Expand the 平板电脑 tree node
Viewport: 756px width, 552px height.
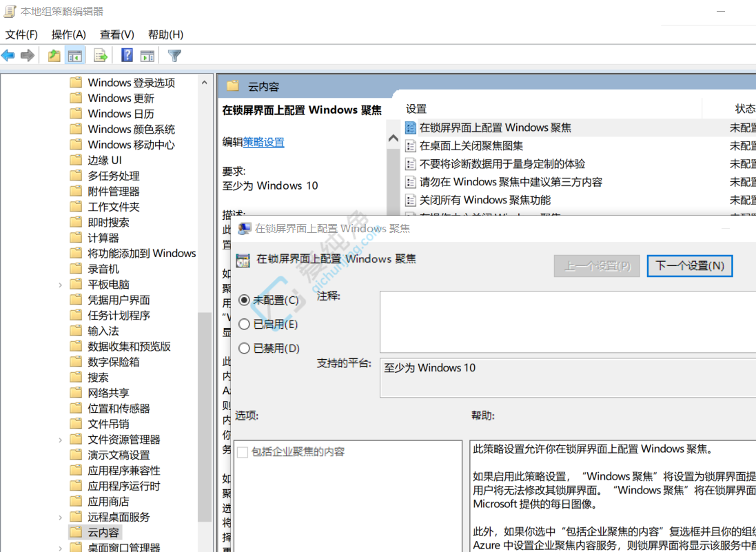[x=60, y=285]
